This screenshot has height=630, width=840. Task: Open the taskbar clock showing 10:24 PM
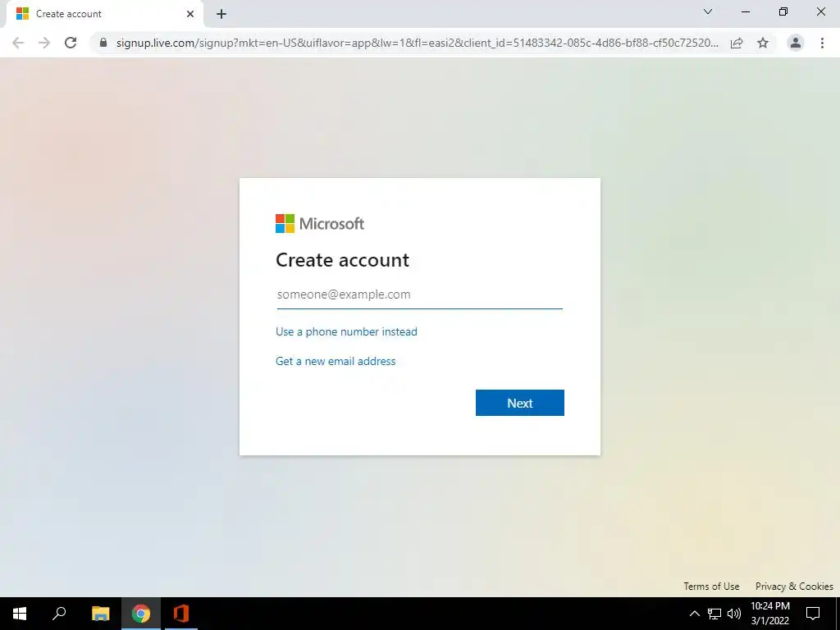pos(769,614)
